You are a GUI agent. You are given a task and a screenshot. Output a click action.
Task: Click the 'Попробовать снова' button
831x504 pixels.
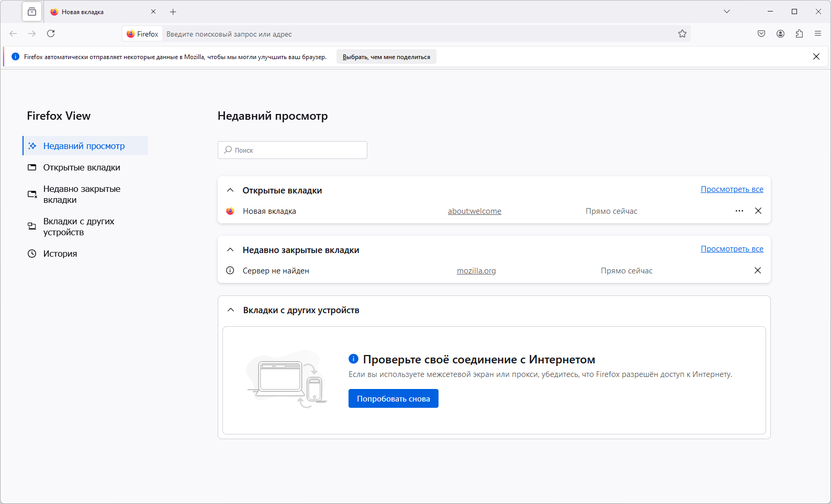(394, 398)
